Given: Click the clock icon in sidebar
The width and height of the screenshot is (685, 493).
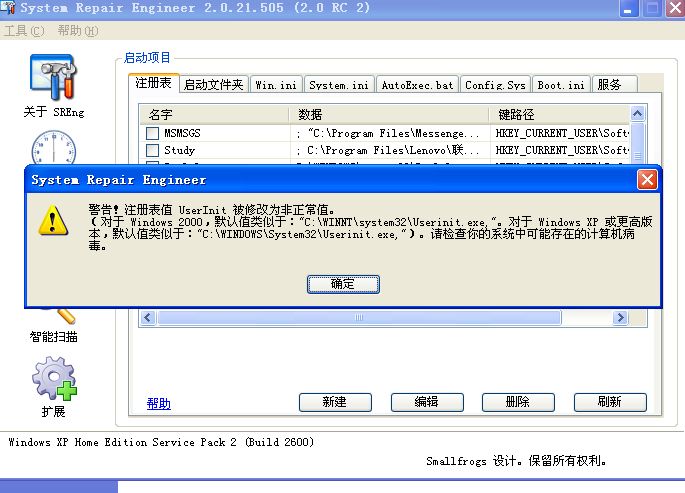Looking at the screenshot, I should (x=53, y=147).
